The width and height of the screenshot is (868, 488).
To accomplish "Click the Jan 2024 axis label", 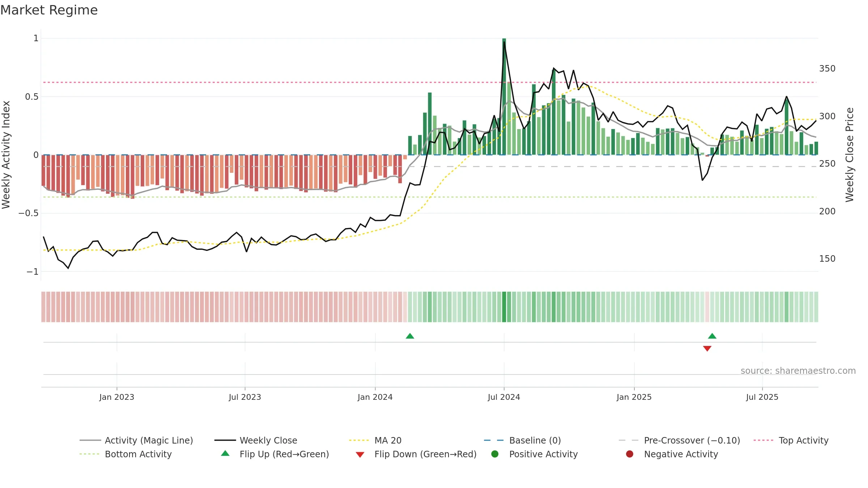I will tap(375, 397).
